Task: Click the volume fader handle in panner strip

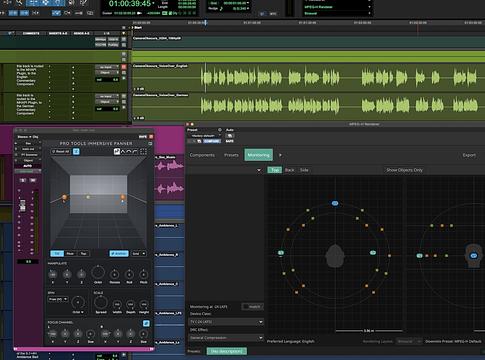Action: 22,205
